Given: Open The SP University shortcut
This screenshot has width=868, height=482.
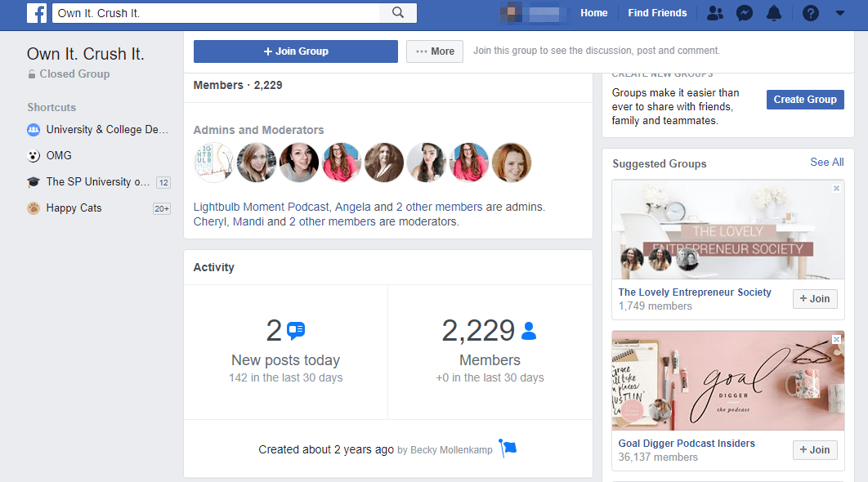Looking at the screenshot, I should pos(98,182).
